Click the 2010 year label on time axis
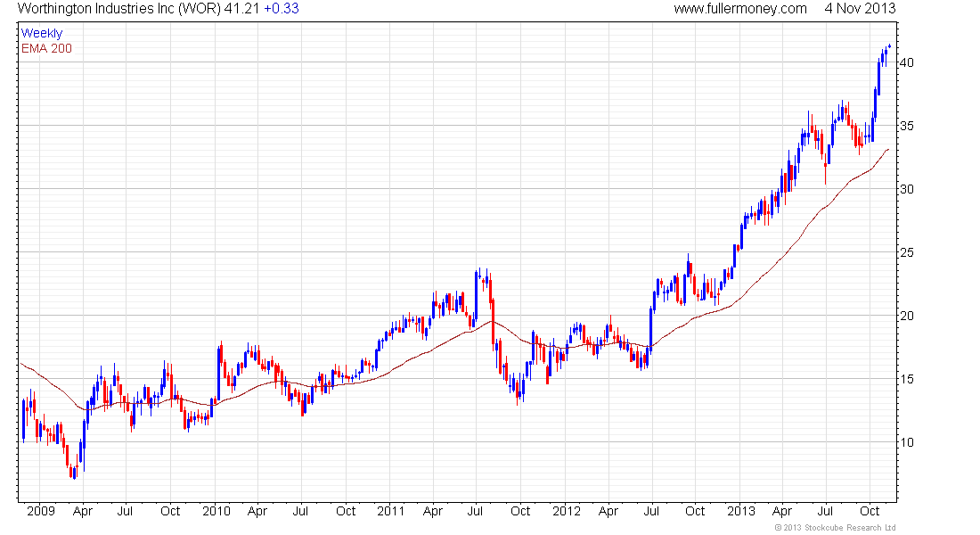Screen dimensions: 980x535 [216, 511]
